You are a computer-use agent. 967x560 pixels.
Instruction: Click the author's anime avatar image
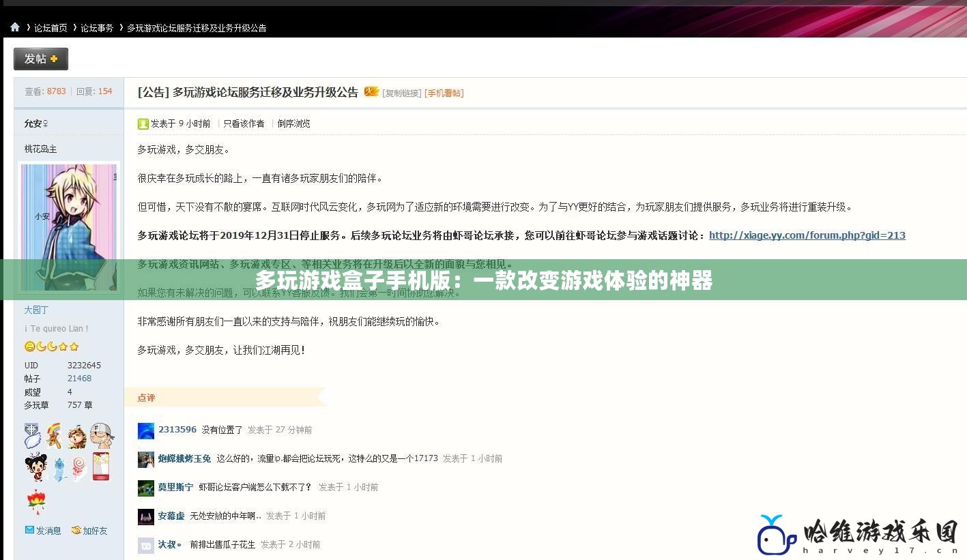69,227
